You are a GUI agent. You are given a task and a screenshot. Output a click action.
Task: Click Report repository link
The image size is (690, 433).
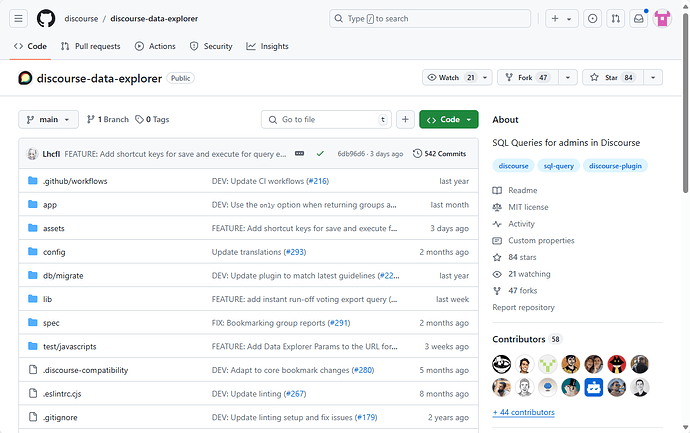523,308
